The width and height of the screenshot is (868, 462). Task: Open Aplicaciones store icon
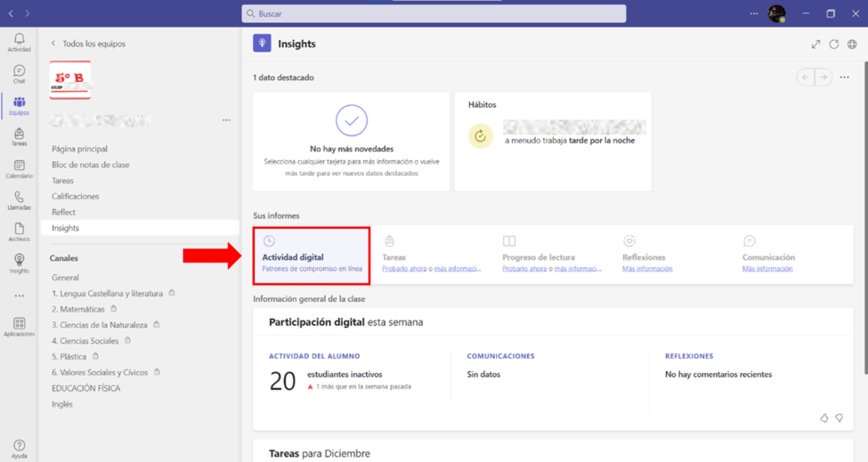coord(19,327)
